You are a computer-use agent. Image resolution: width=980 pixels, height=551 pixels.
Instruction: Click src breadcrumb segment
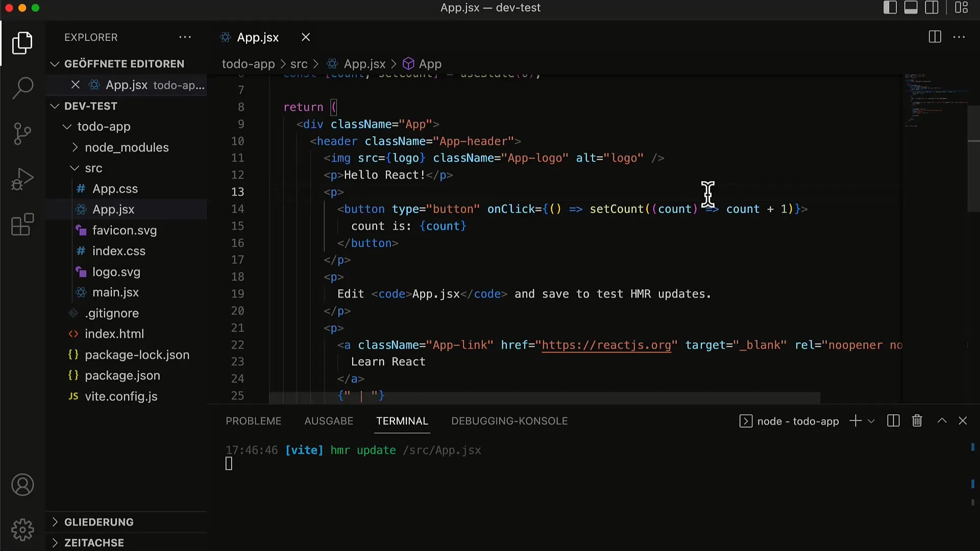[x=299, y=64]
